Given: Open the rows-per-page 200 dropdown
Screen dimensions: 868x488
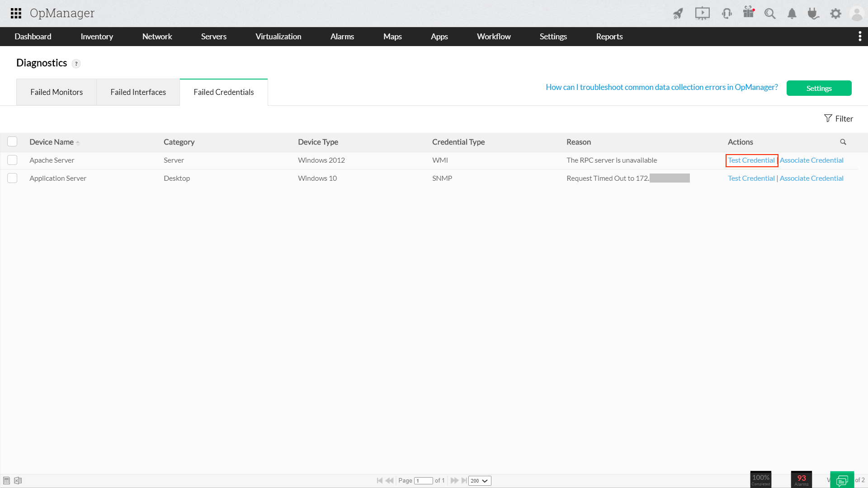Looking at the screenshot, I should [479, 481].
